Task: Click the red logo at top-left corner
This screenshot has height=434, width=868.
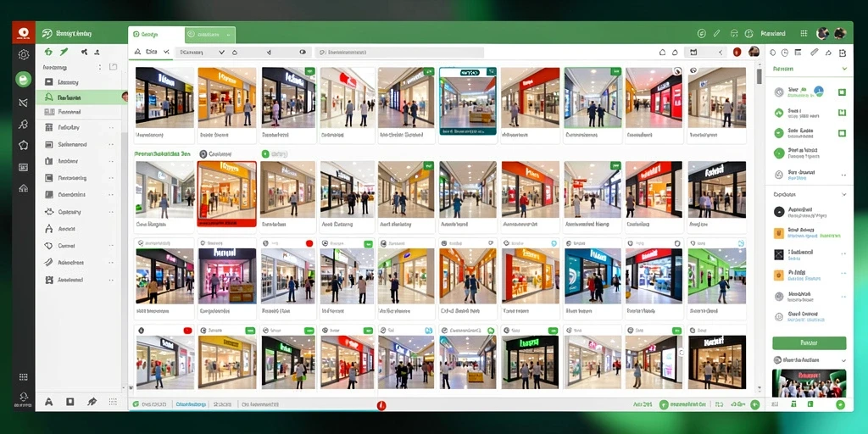Action: 23,33
